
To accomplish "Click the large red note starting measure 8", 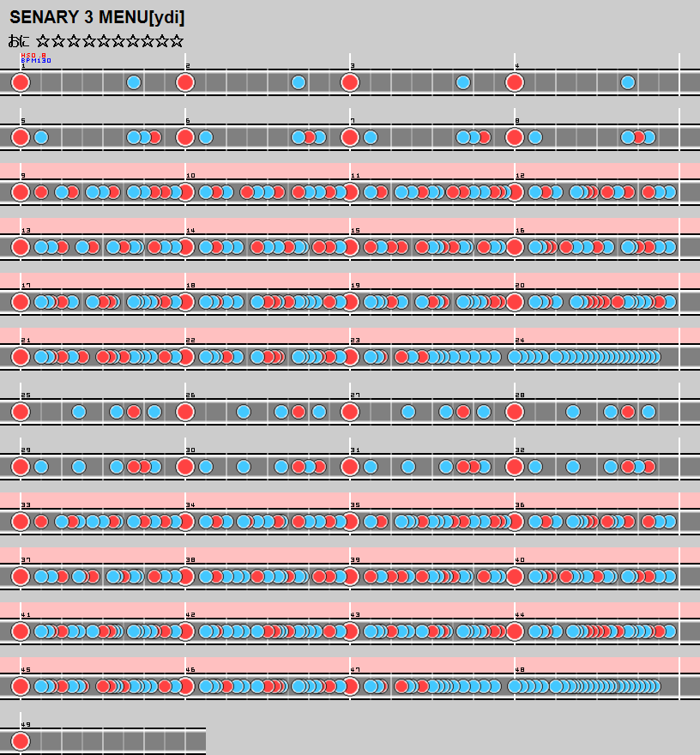I will coord(514,137).
